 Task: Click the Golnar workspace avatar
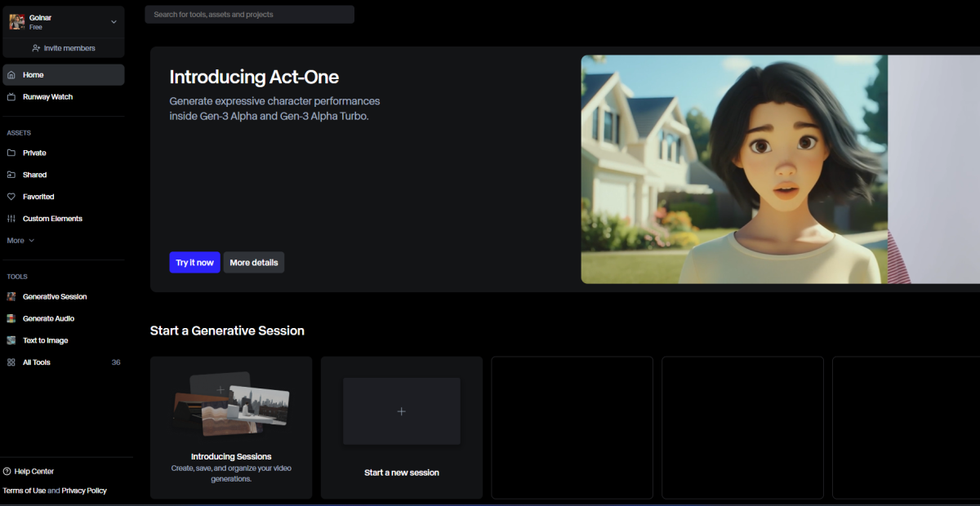tap(16, 22)
